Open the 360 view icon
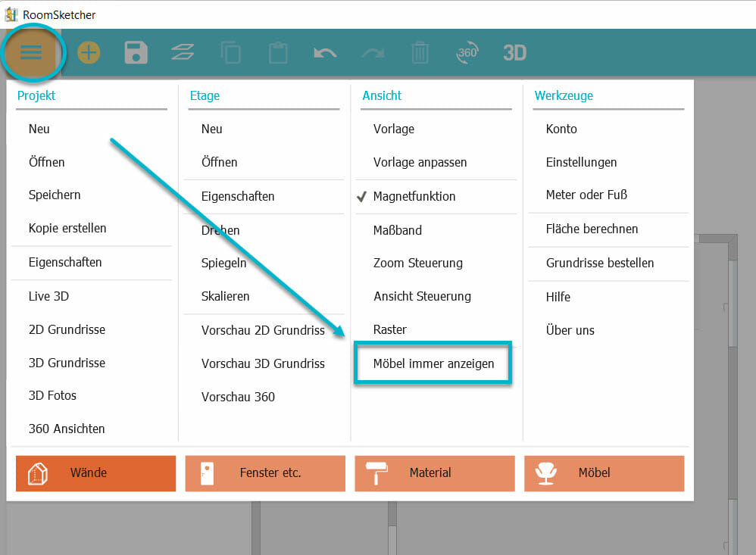 467,52
